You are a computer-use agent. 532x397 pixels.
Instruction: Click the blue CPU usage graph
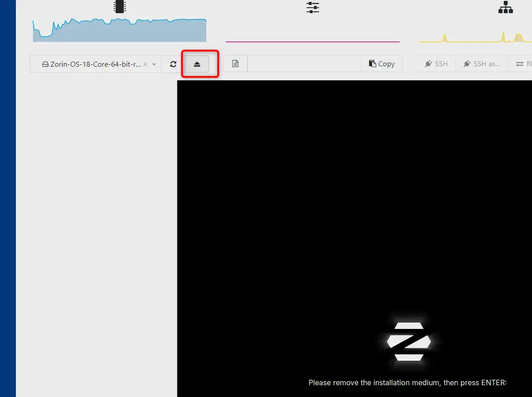(120, 31)
